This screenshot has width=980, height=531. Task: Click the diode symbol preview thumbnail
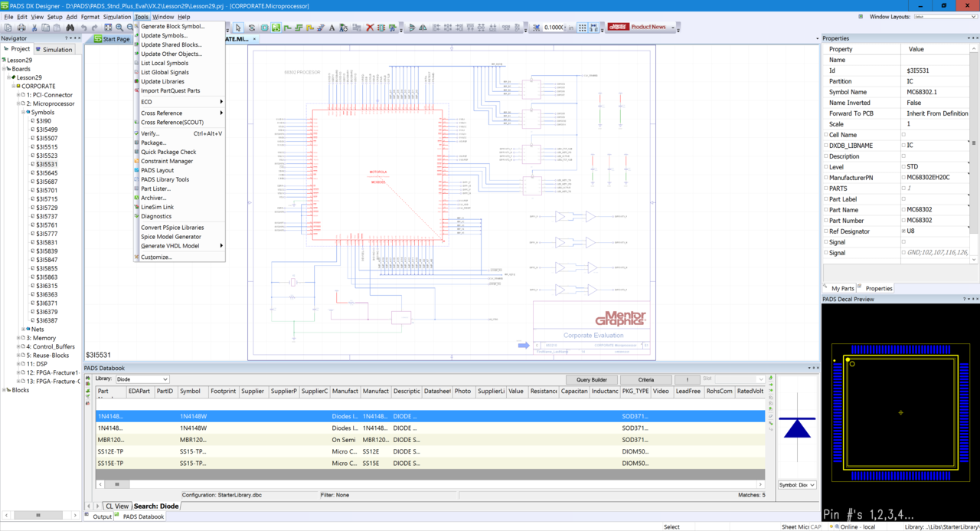(797, 427)
